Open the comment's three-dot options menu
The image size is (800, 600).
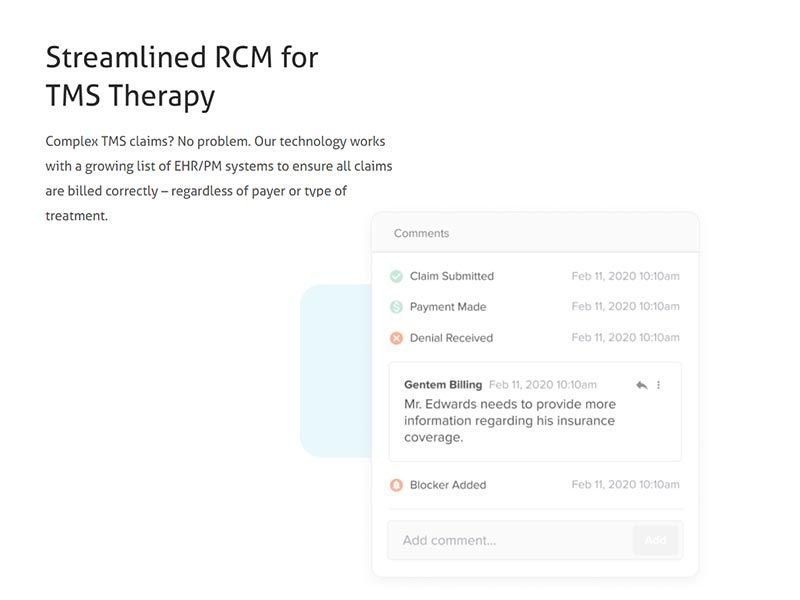coord(658,385)
